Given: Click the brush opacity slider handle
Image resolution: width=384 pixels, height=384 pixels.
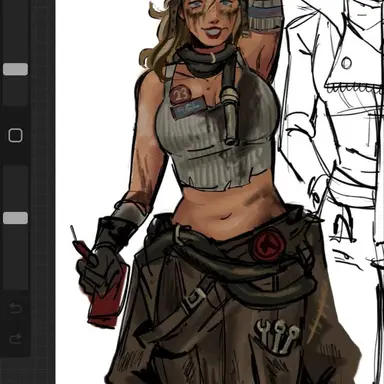Looking at the screenshot, I should (x=15, y=218).
